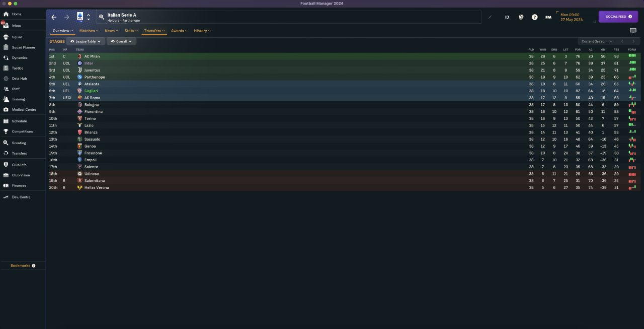Click the Social Feed button
Screen dimensions: 644x329
(x=618, y=17)
